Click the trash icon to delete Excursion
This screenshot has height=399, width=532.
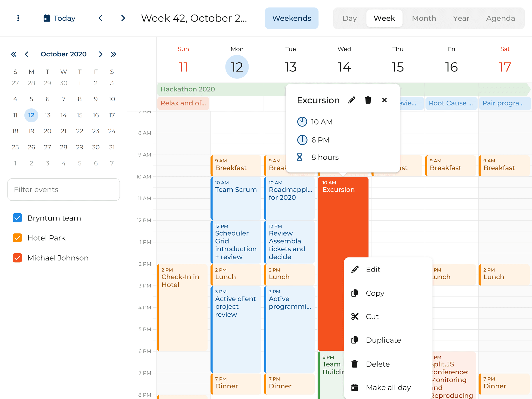click(x=368, y=100)
